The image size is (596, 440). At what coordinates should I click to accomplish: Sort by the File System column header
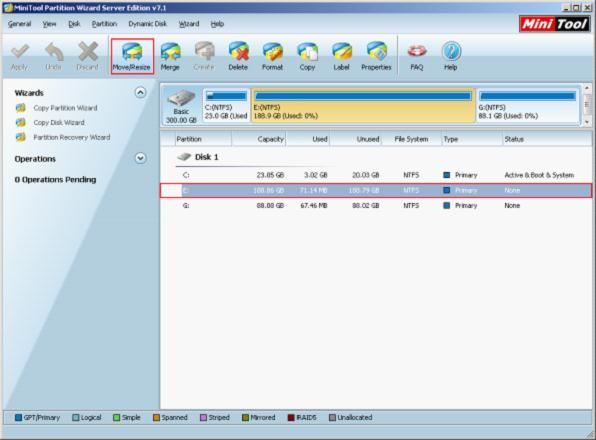click(411, 139)
